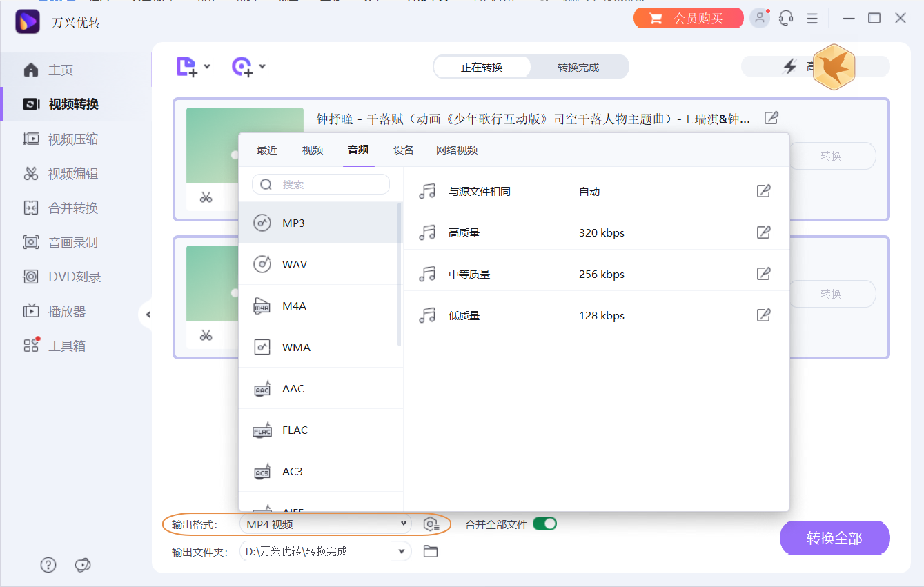The image size is (924, 587).
Task: Enable the 合并全部文件 switch
Action: [545, 524]
